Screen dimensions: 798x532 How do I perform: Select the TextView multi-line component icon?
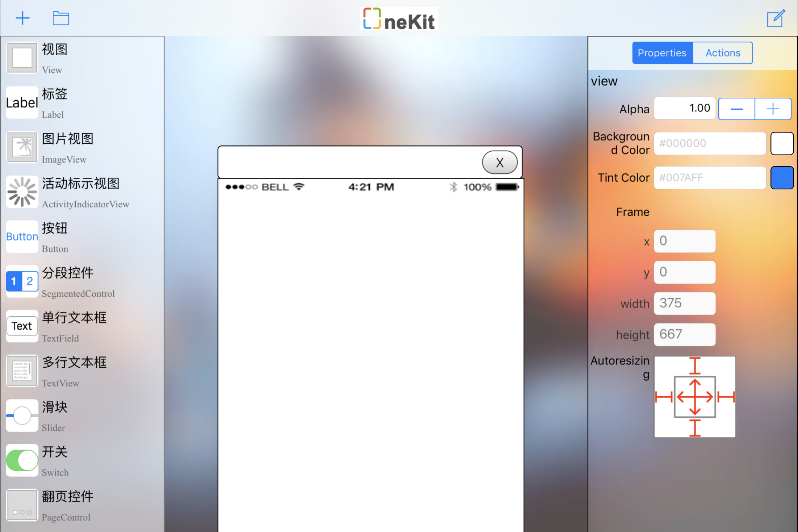[x=22, y=371]
